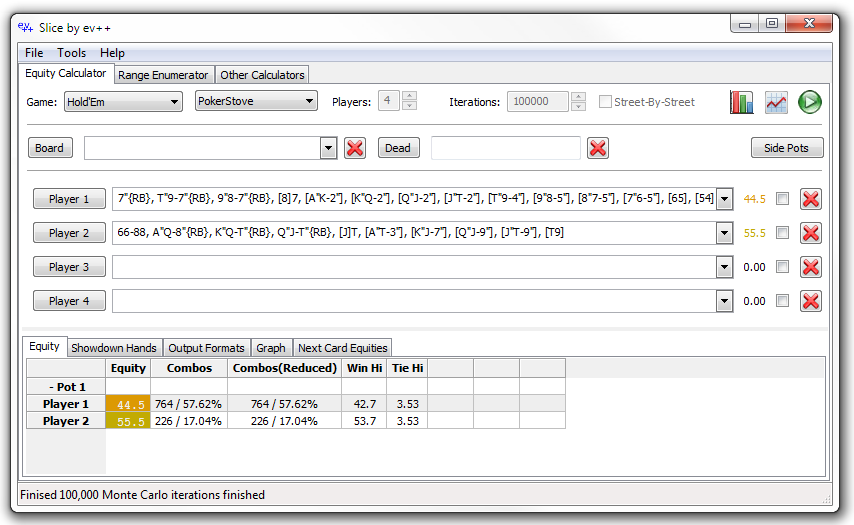Screen dimensions: 854x525
Task: Click Player 2 Combos cell 226 / 17.04%
Action: [188, 421]
